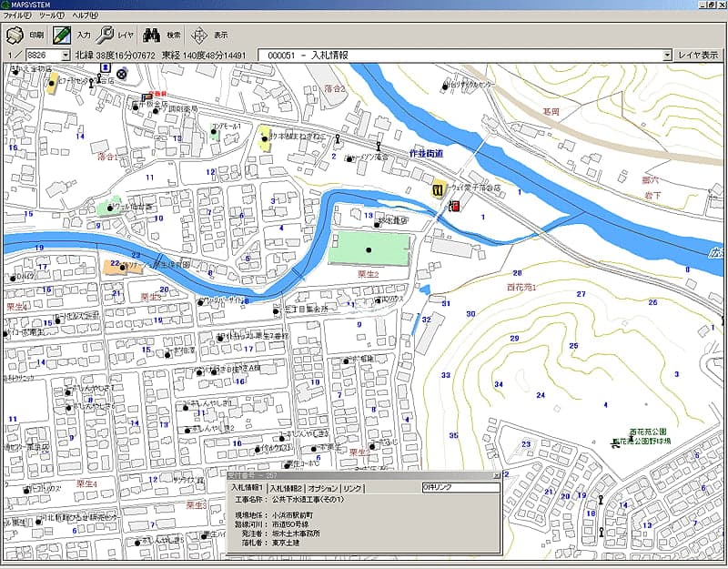Select the Display (表示) pan arrows icon
Screen dimensions: 728x569
pos(199,35)
